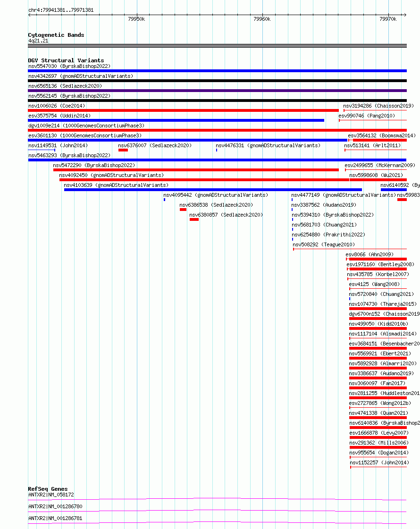Open esv8066 (Ahn2009) variant
The height and width of the screenshot is (529, 420).
pyautogui.click(x=370, y=254)
